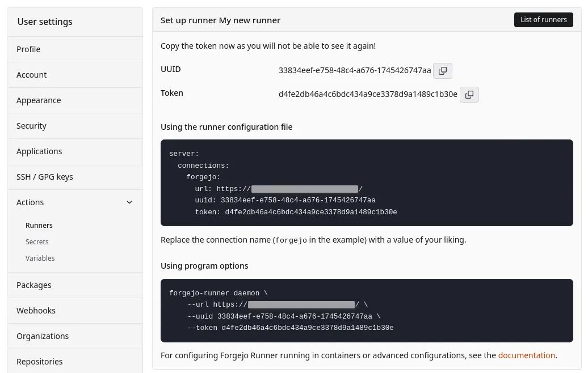The height and width of the screenshot is (373, 588).
Task: Select Runners under Actions
Action: pyautogui.click(x=39, y=226)
